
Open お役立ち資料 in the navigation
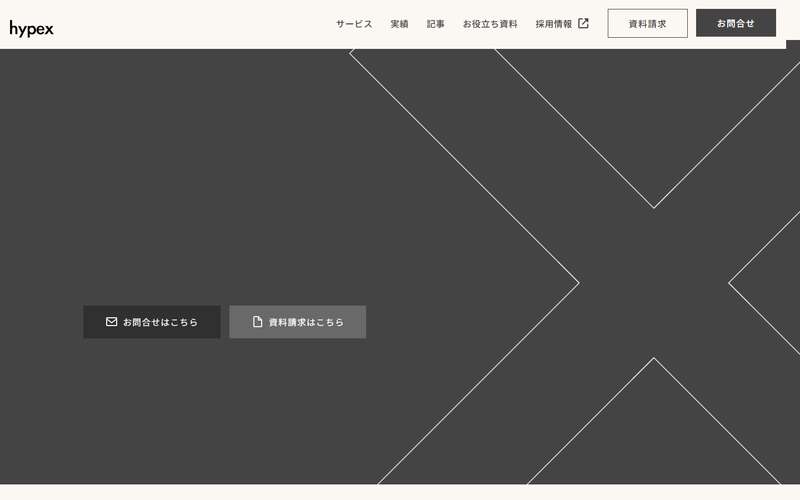[x=490, y=24]
